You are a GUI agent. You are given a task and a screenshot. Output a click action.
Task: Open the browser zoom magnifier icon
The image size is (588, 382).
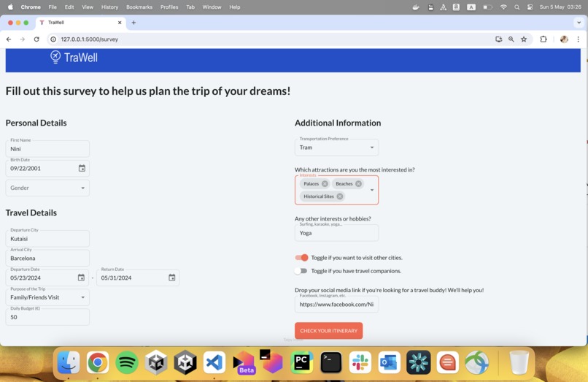511,39
